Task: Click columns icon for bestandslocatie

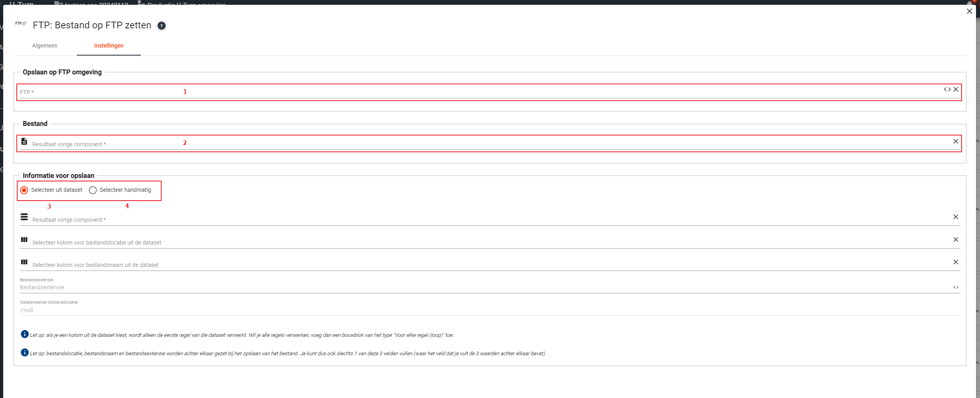Action: click(x=24, y=240)
